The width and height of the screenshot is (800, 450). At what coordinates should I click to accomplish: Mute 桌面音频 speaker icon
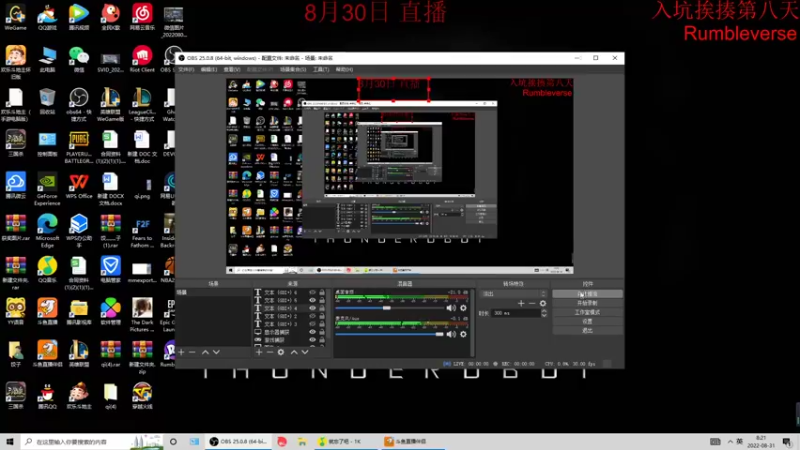(x=451, y=308)
